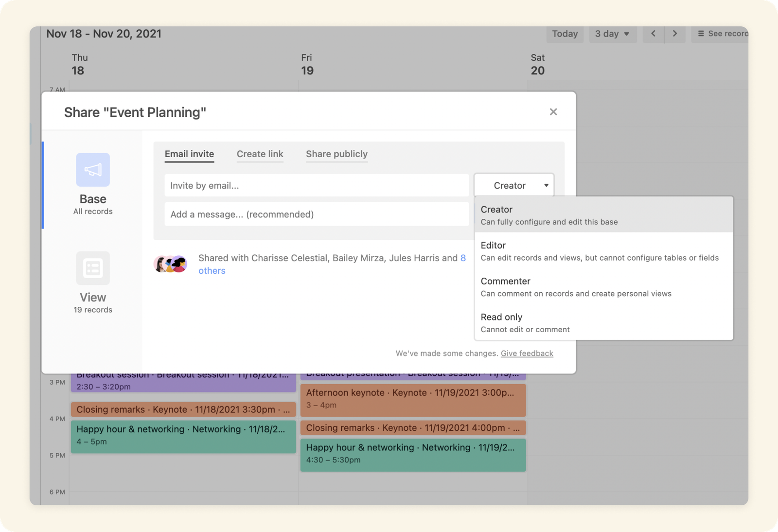778x532 pixels.
Task: Open See records list icon
Action: pos(701,34)
